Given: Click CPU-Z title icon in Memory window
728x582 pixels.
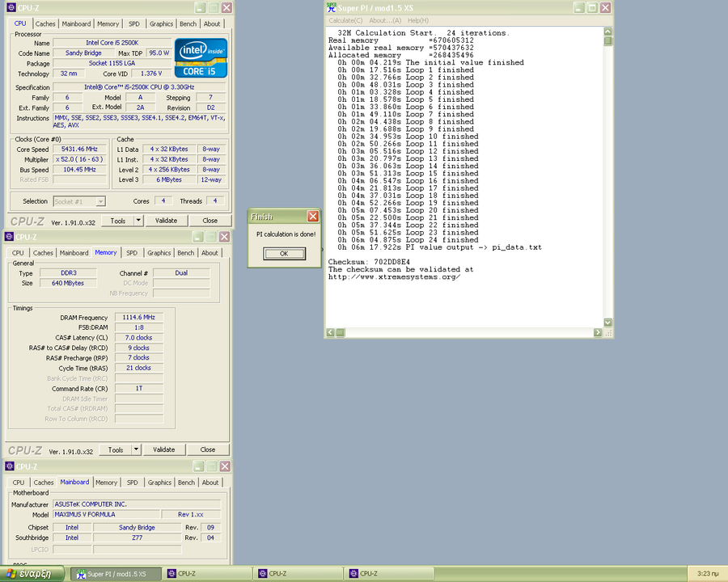Looking at the screenshot, I should [x=9, y=237].
